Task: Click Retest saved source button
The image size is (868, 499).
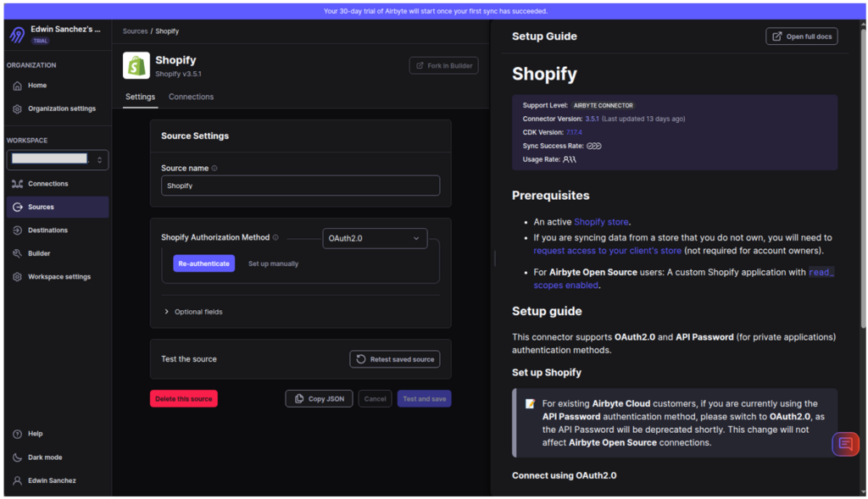Action: click(395, 359)
